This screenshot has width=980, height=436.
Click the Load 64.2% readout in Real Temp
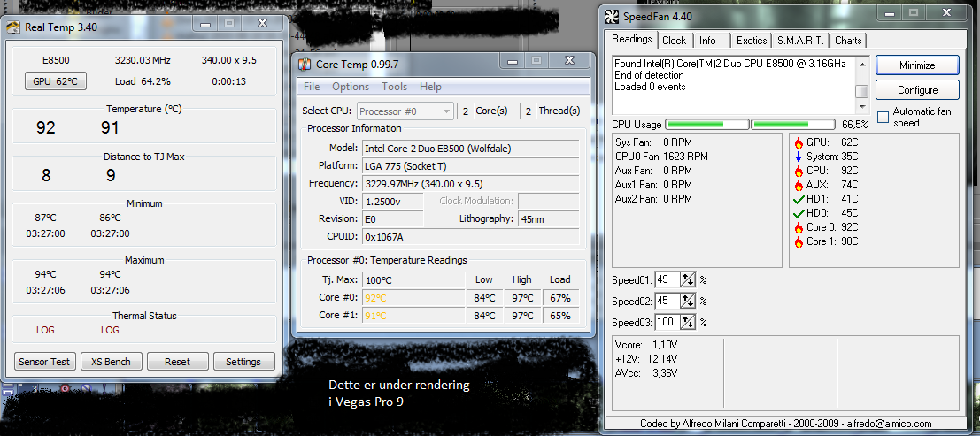143,81
